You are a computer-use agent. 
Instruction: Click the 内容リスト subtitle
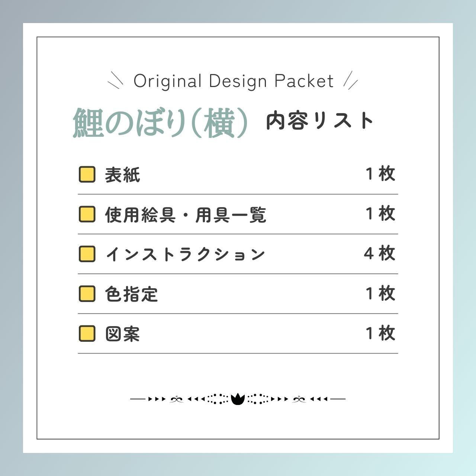pyautogui.click(x=320, y=121)
